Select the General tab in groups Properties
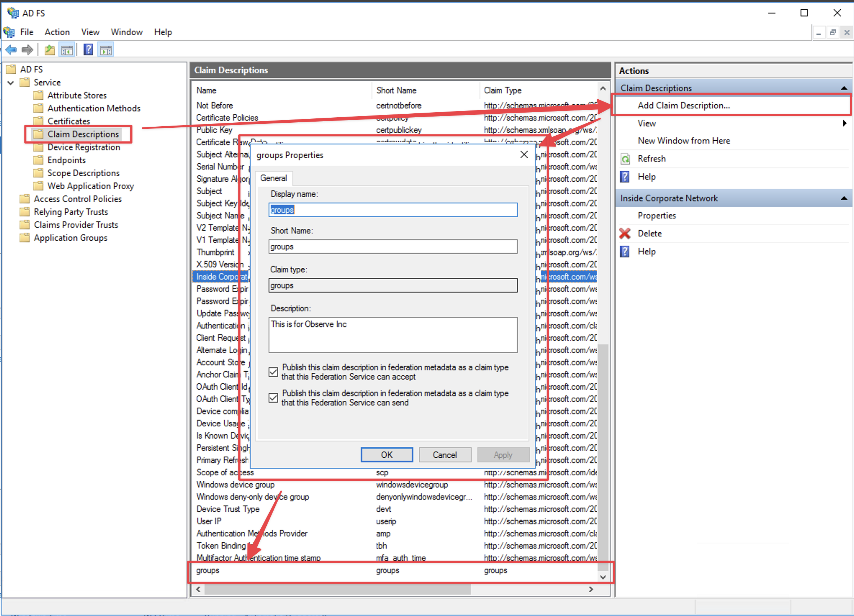This screenshot has height=616, width=854. pyautogui.click(x=273, y=178)
